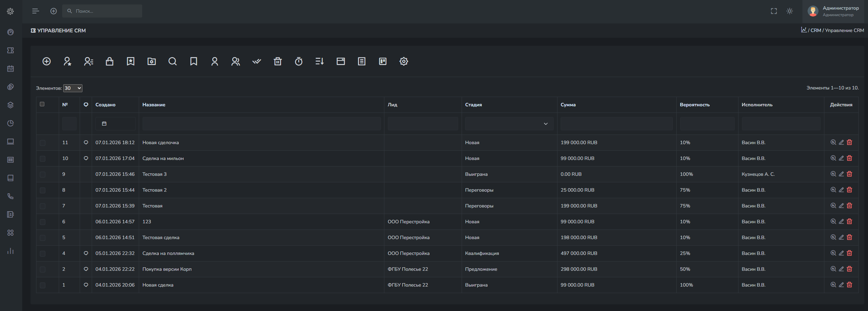Screen dimensions: 868x311
Task: Check the select-all checkbox in table header
Action: click(x=42, y=104)
